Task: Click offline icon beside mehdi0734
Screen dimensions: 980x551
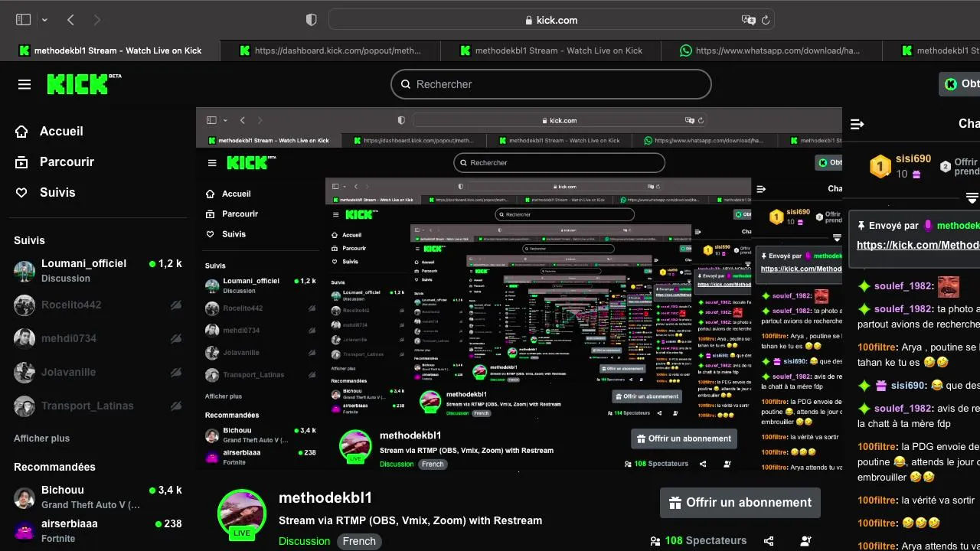Action: (x=176, y=338)
